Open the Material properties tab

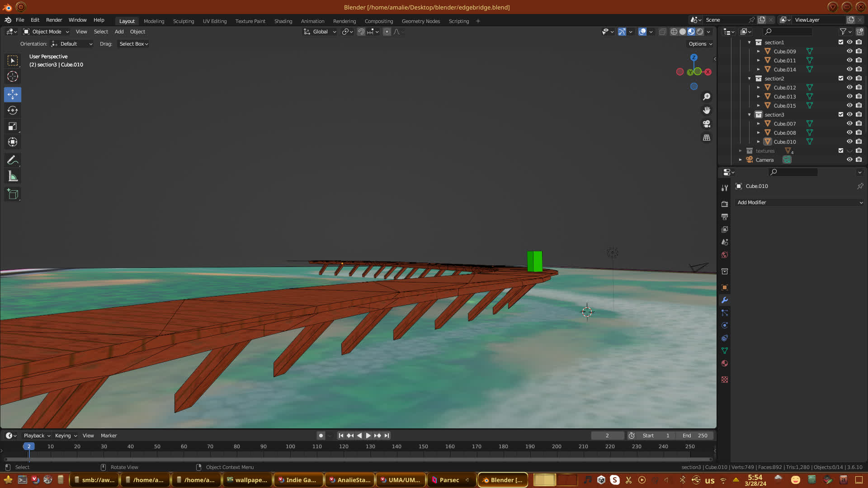point(725,363)
